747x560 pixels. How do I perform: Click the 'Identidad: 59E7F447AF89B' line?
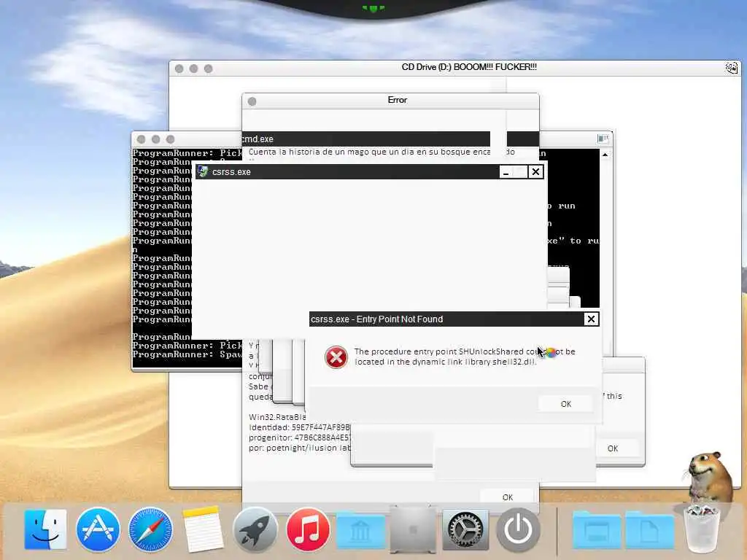299,427
